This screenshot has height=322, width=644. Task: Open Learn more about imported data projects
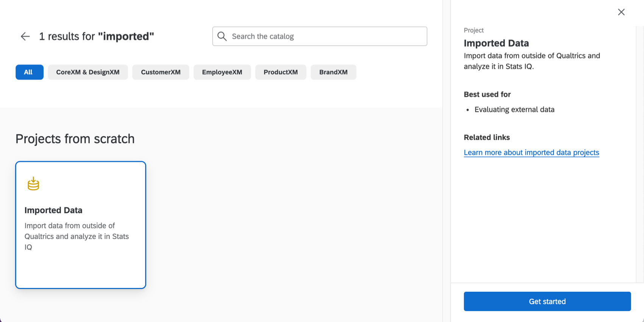pyautogui.click(x=531, y=152)
